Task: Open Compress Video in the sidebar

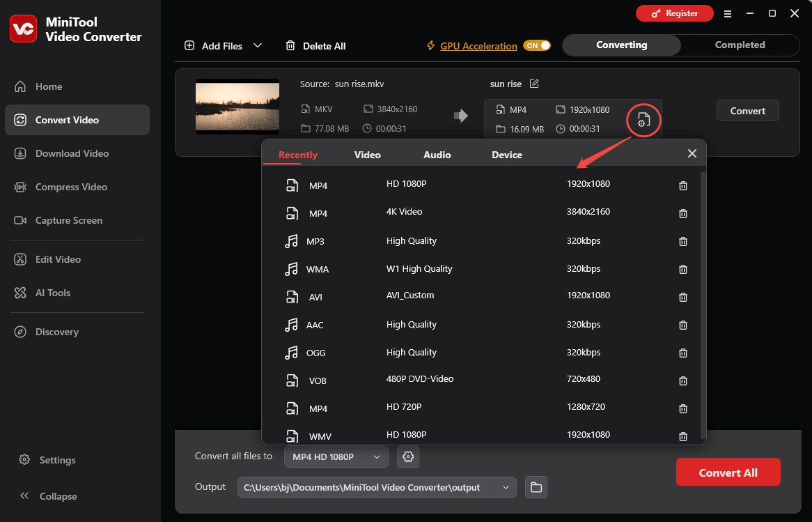Action: pyautogui.click(x=77, y=187)
